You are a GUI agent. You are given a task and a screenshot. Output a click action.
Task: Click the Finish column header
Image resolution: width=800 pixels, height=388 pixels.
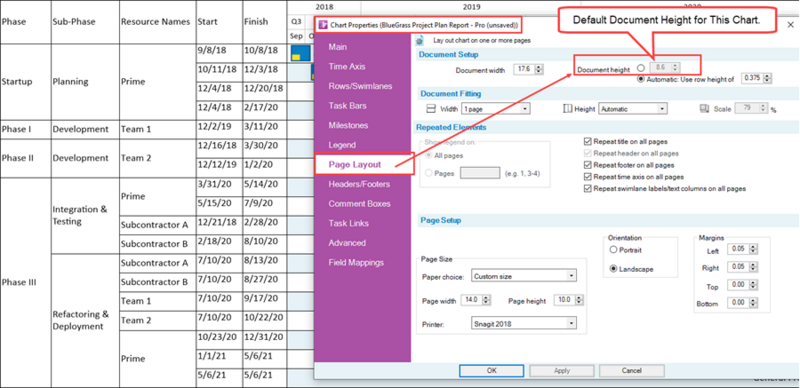pos(264,22)
